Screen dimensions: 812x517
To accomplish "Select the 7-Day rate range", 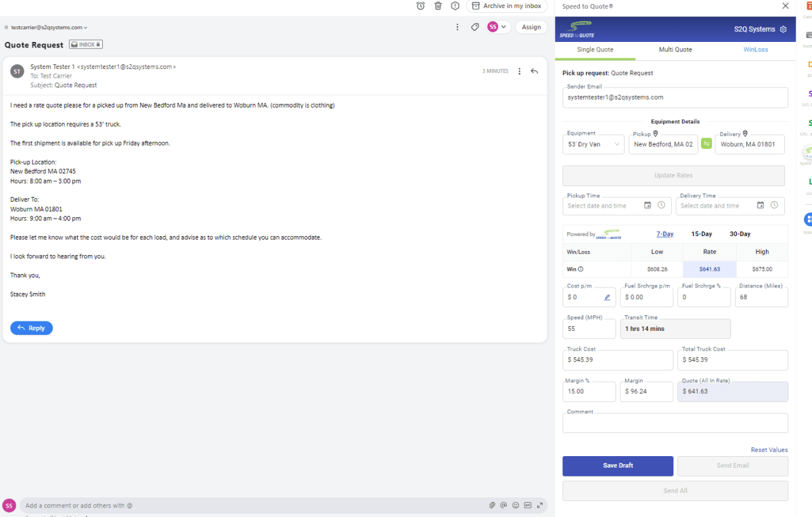I will 665,234.
